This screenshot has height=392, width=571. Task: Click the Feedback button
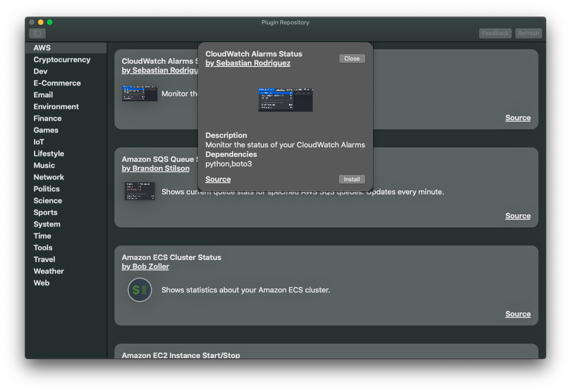(495, 33)
